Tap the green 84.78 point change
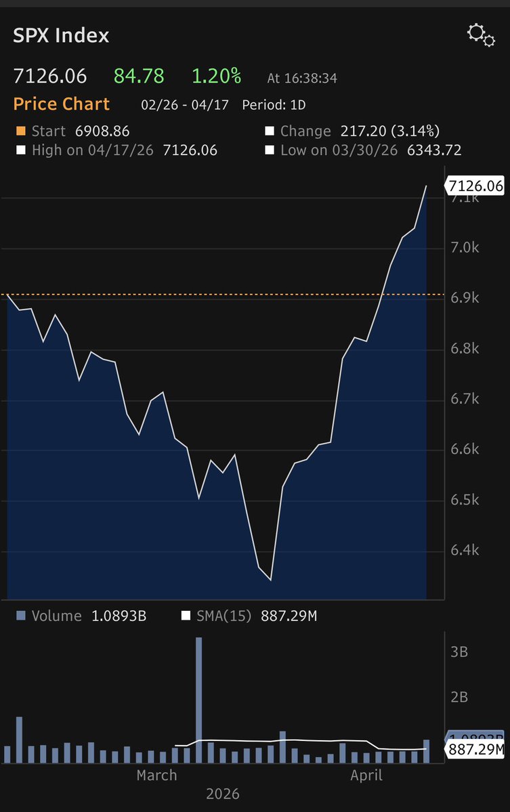The width and height of the screenshot is (510, 812). [139, 76]
